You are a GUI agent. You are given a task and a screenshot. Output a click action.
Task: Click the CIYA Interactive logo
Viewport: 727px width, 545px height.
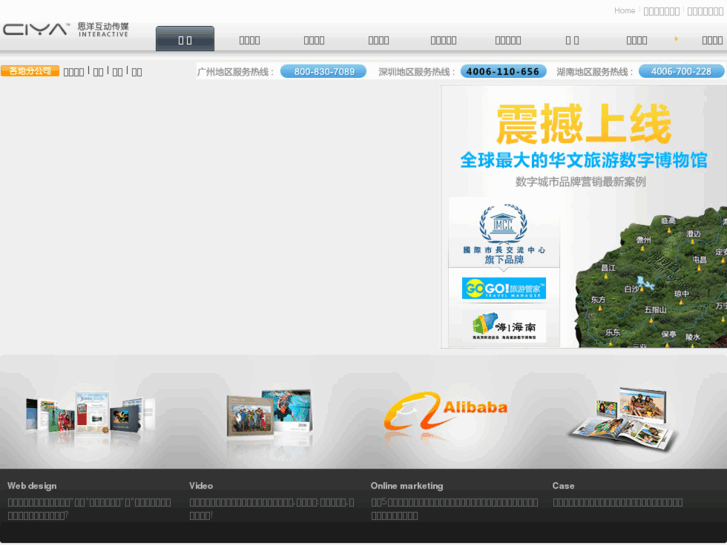66,30
